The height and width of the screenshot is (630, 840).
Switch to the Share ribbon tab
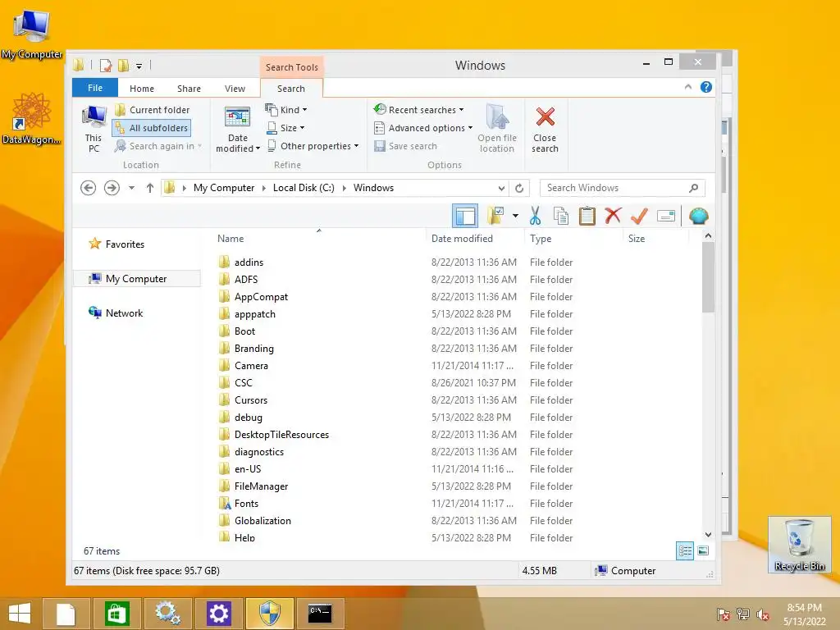(189, 89)
